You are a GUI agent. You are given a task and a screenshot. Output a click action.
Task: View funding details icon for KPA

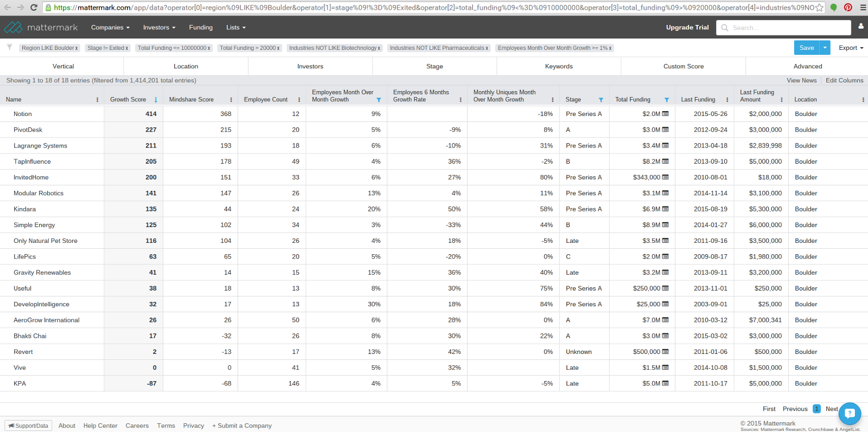pyautogui.click(x=666, y=384)
